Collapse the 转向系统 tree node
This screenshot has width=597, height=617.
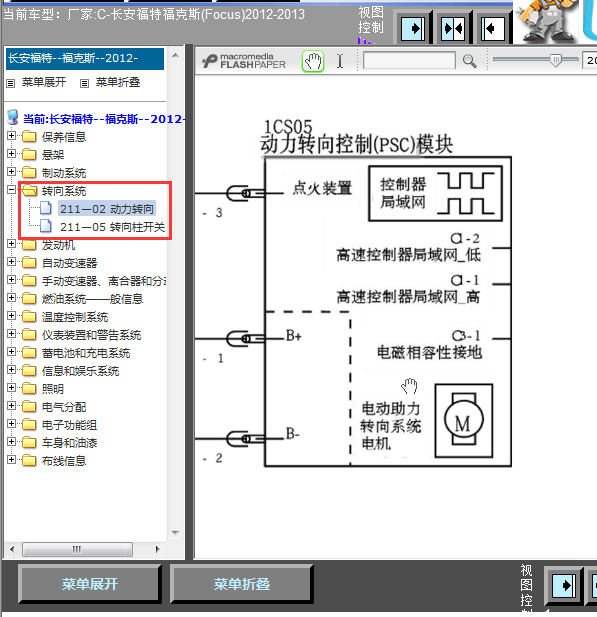click(11, 190)
